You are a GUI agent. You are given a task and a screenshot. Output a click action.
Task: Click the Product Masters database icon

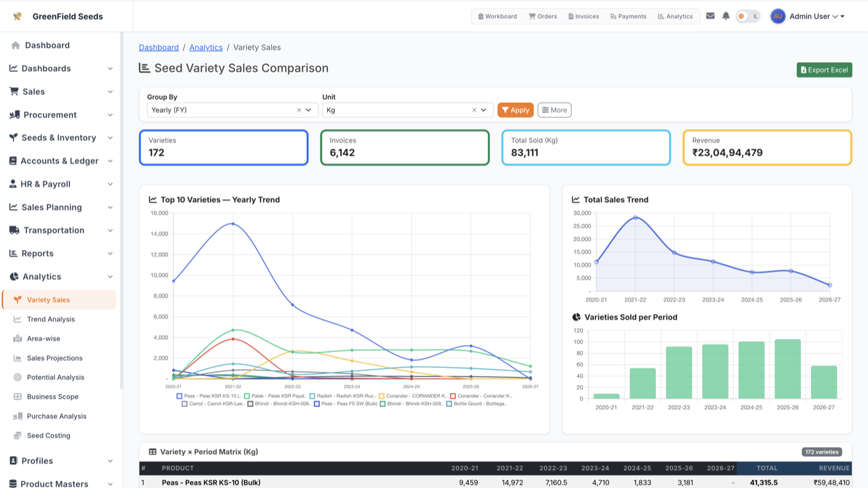click(x=13, y=484)
